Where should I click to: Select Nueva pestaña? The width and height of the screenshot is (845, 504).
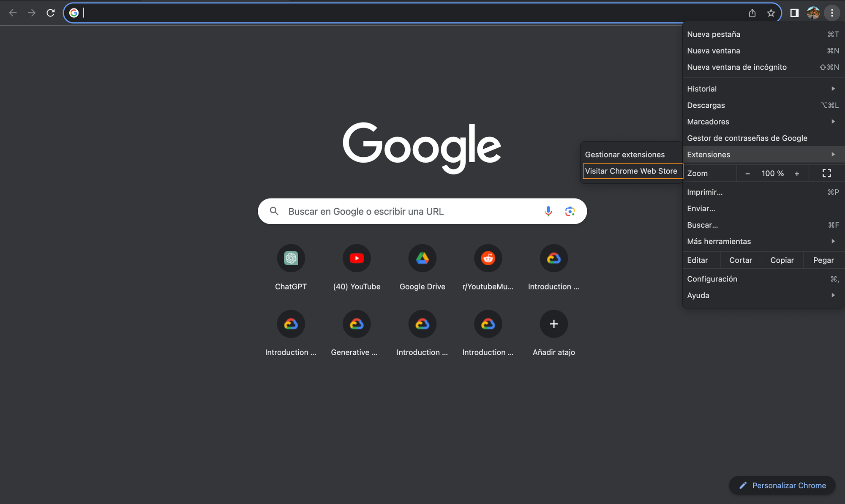(x=763, y=34)
